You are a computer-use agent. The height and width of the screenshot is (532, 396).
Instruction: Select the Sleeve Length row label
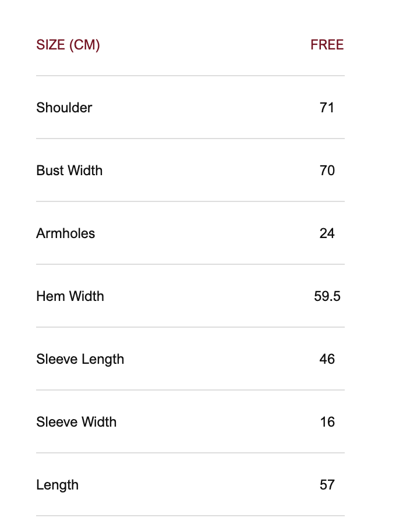pos(80,359)
